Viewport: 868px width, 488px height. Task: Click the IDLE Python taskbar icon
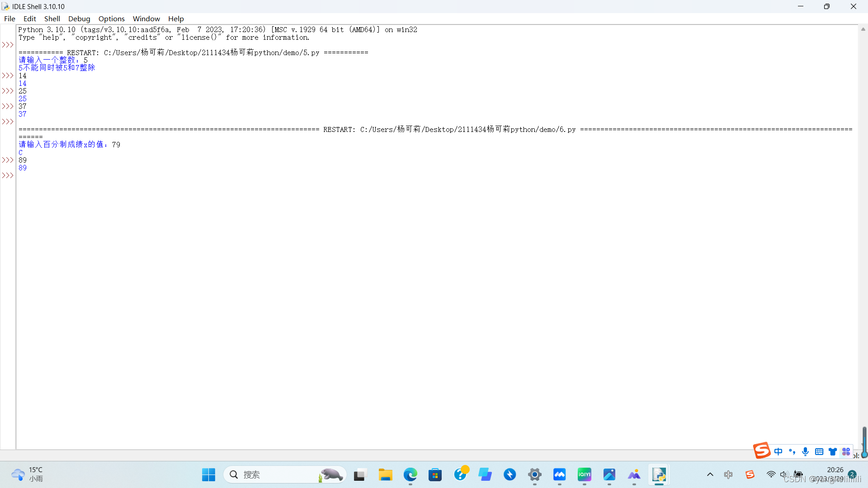coord(659,474)
